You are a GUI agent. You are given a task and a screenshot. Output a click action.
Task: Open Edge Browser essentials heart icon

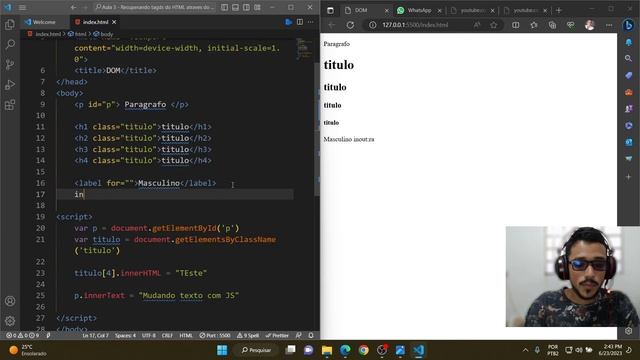570,25
